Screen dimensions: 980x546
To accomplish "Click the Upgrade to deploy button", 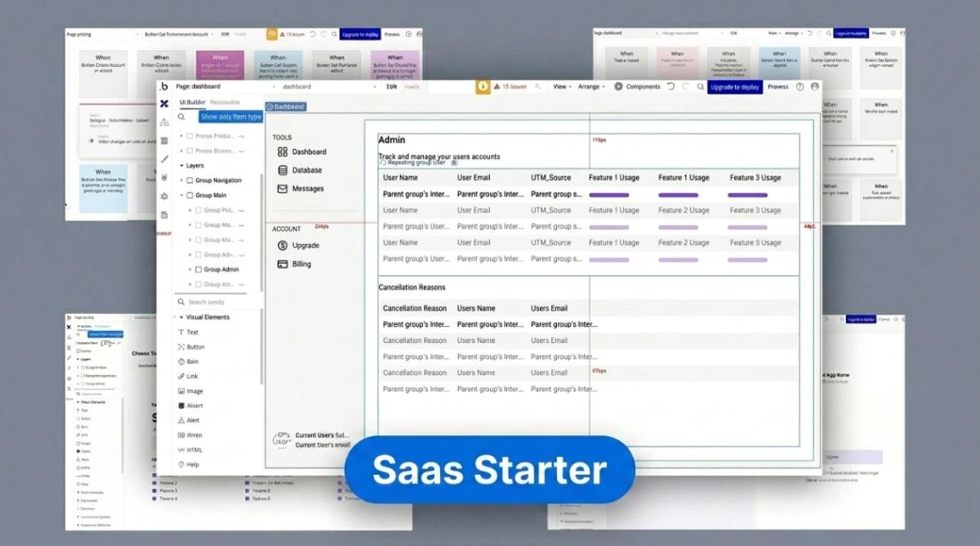I will point(735,87).
